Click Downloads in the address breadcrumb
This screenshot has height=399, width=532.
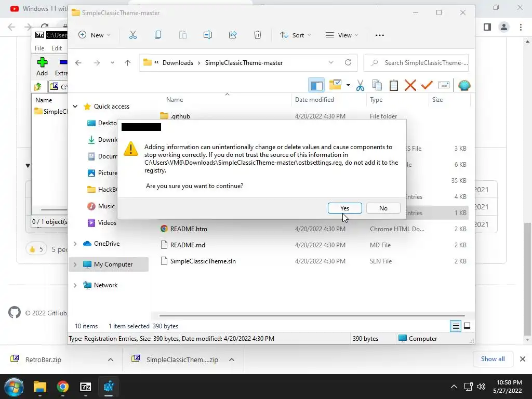click(178, 63)
